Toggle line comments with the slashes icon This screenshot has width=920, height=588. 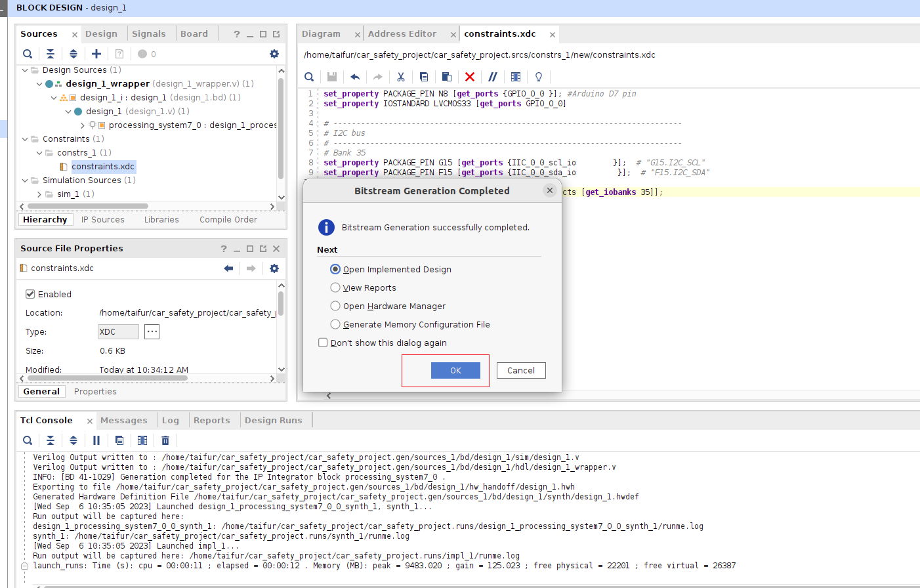(x=493, y=77)
